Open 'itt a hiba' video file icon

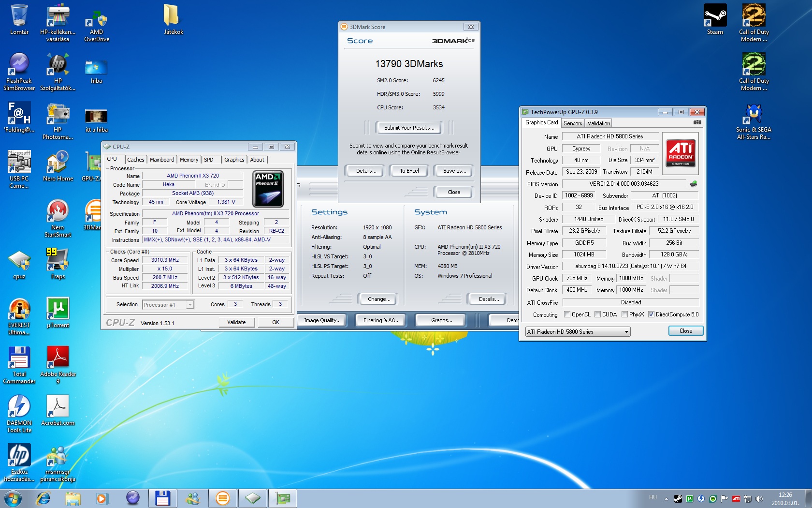click(x=96, y=120)
